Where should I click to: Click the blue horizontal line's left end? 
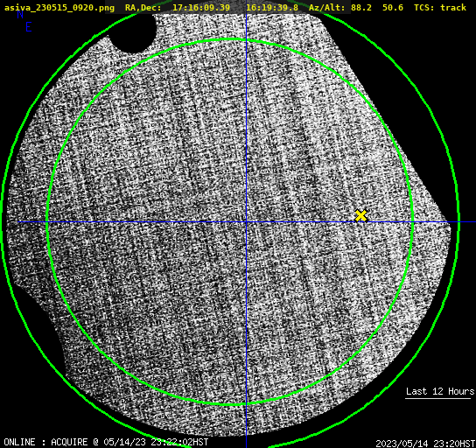click(x=19, y=222)
